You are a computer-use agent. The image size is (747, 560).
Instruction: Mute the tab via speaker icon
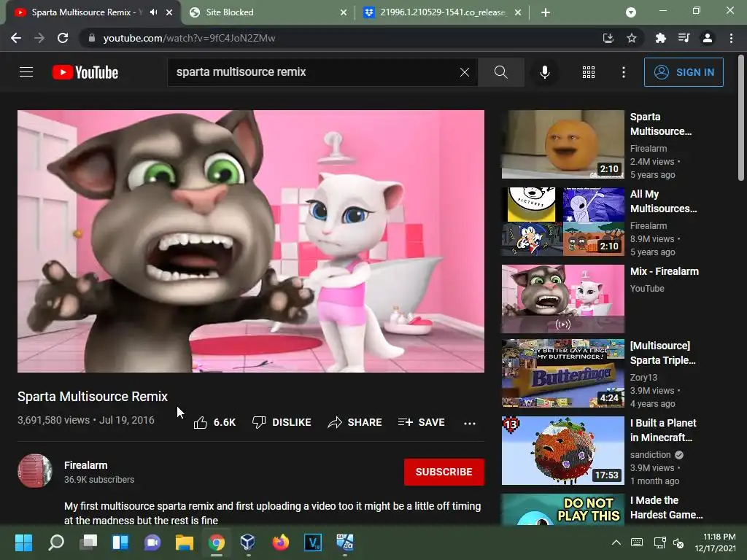tap(153, 12)
